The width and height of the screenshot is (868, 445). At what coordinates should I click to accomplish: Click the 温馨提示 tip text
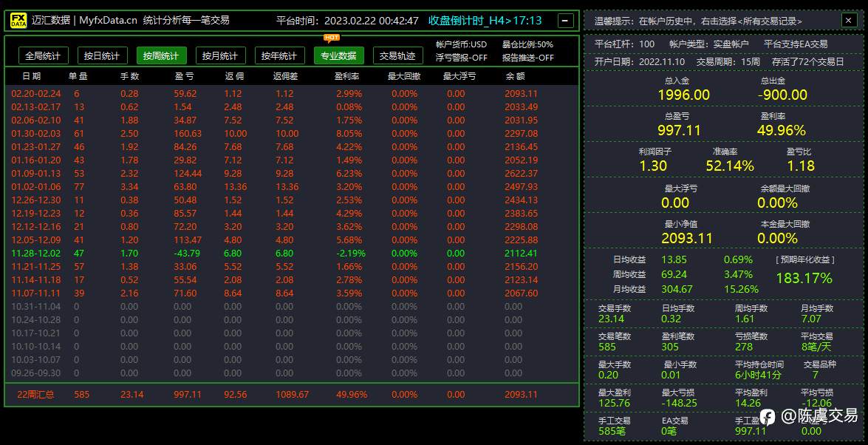[x=699, y=21]
